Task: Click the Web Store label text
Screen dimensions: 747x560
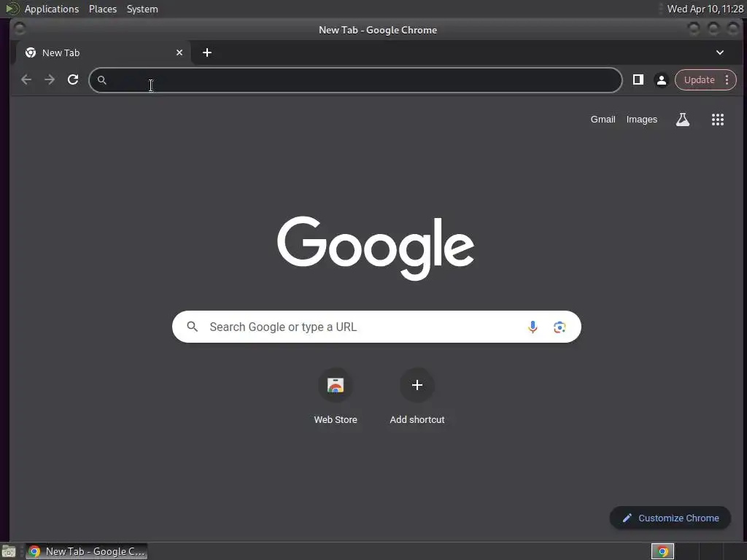Action: pyautogui.click(x=336, y=419)
